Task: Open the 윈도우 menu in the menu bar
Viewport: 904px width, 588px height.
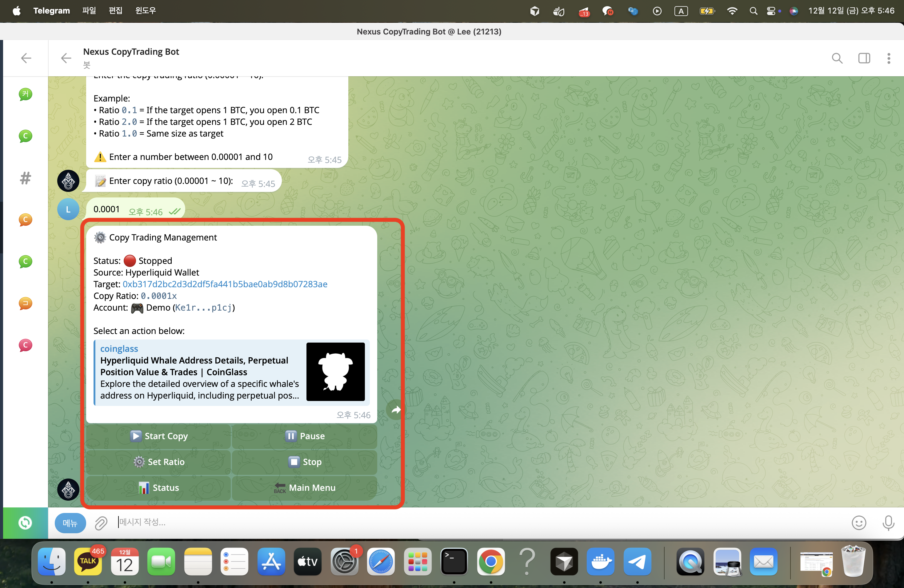Action: 146,11
